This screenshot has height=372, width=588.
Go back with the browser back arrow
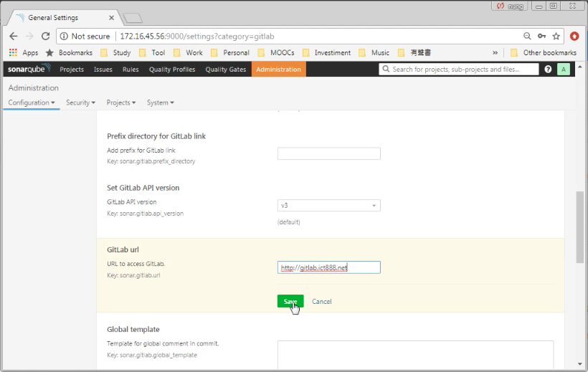point(14,36)
